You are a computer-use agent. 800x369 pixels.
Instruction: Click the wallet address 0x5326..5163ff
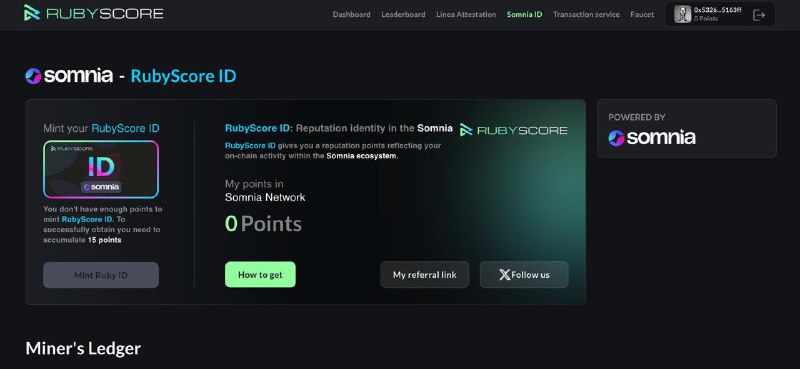coord(717,10)
